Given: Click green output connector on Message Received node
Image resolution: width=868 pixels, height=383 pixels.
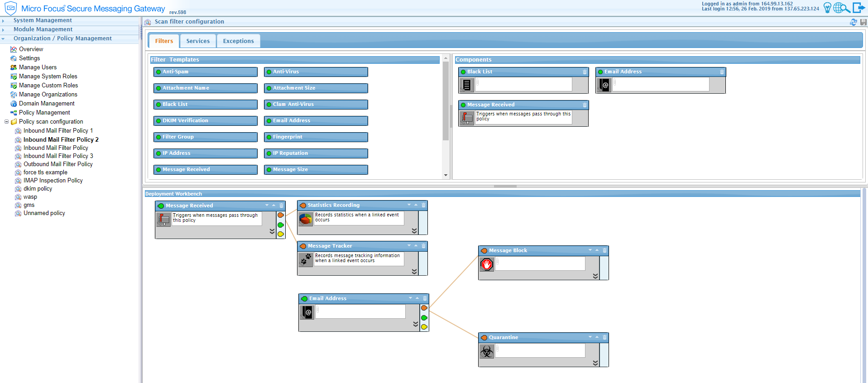Looking at the screenshot, I should (x=281, y=225).
